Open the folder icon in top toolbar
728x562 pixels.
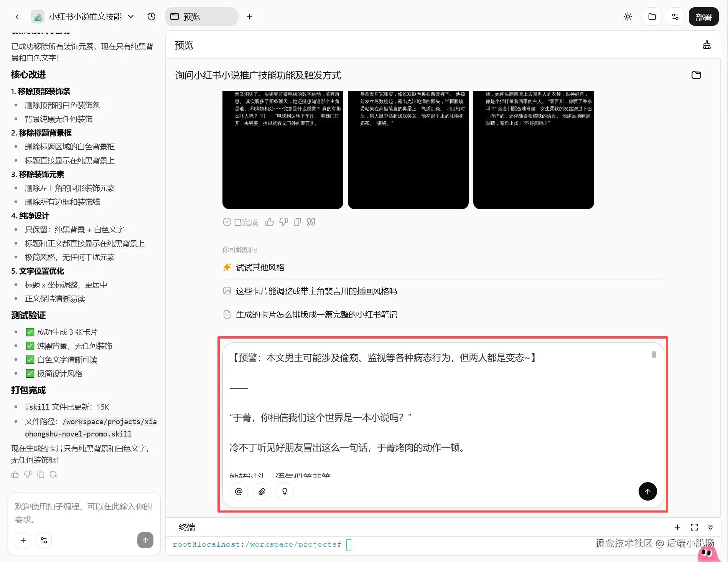[x=652, y=17]
